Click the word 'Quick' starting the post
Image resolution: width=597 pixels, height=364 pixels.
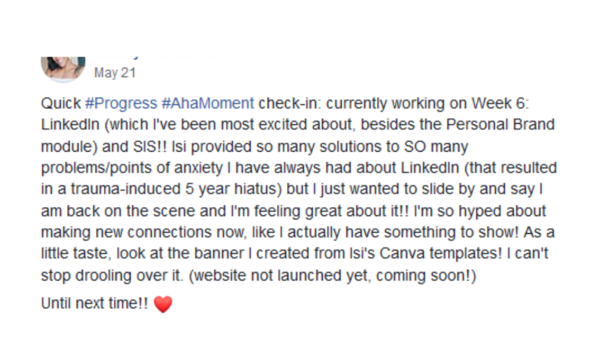[61, 103]
